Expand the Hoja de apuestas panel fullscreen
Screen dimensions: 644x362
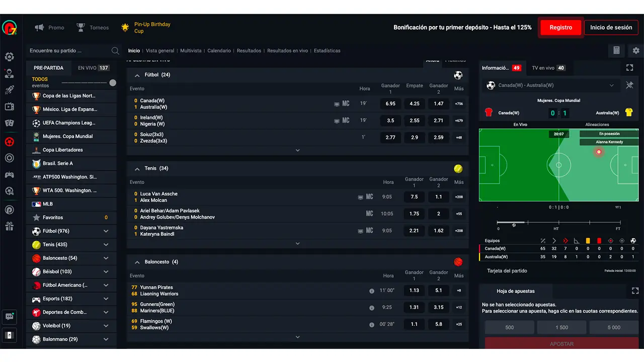[x=635, y=291]
